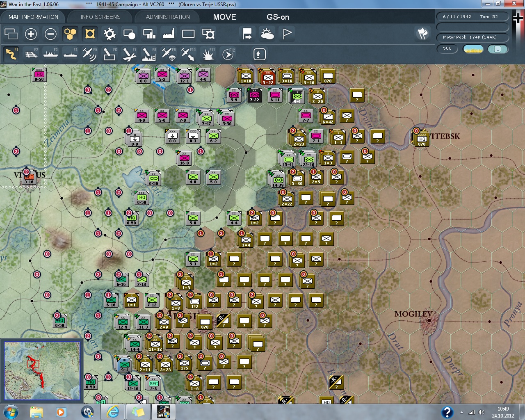Click the screen with circle icon

[x=129, y=34]
